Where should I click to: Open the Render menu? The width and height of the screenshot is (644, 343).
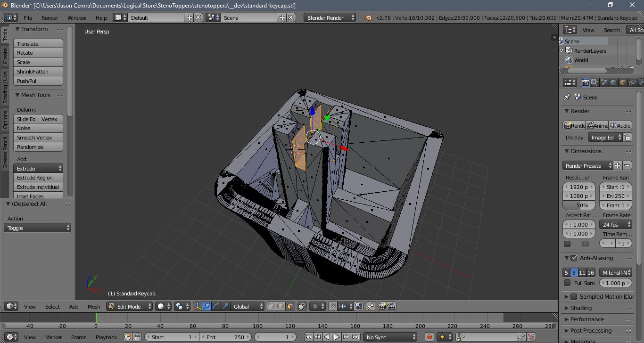coord(50,17)
